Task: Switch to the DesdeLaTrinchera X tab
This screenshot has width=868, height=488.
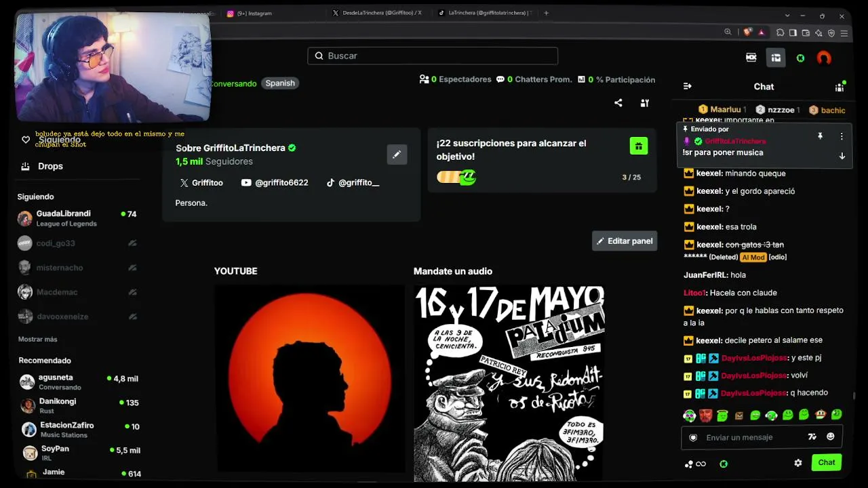Action: click(377, 13)
